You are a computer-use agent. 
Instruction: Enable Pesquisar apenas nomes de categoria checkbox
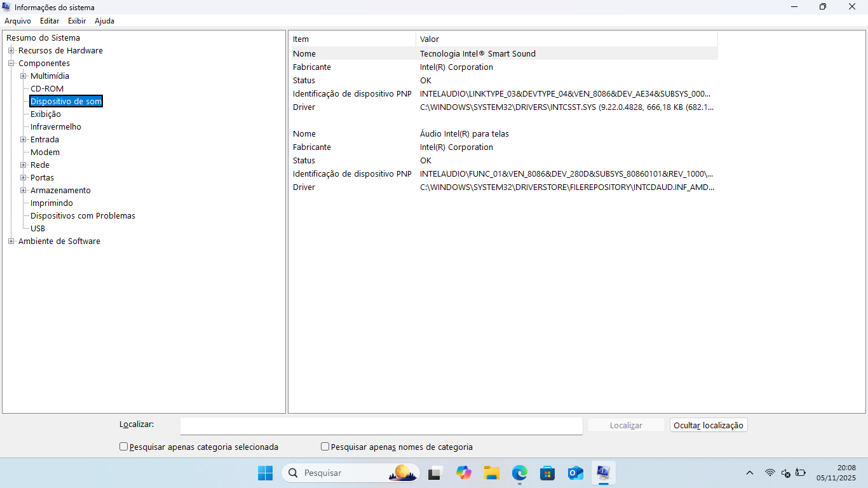(325, 447)
